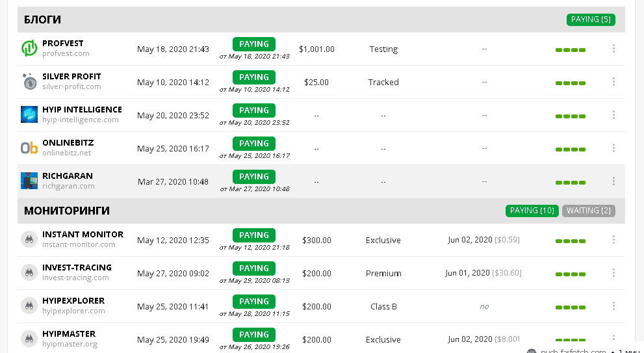Click the Silver Profit coin icon
Image resolution: width=644 pixels, height=353 pixels.
[29, 81]
